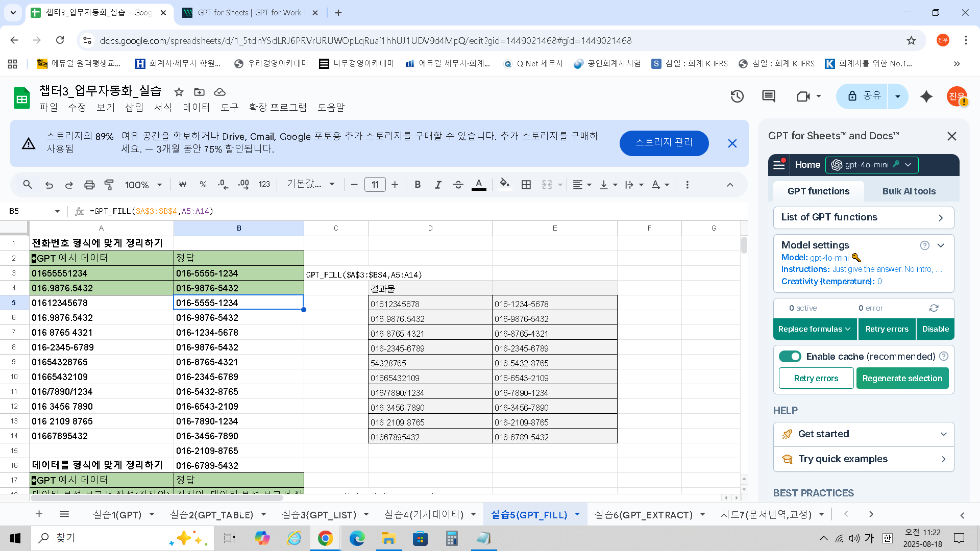
Task: Star the document title
Action: tap(179, 92)
